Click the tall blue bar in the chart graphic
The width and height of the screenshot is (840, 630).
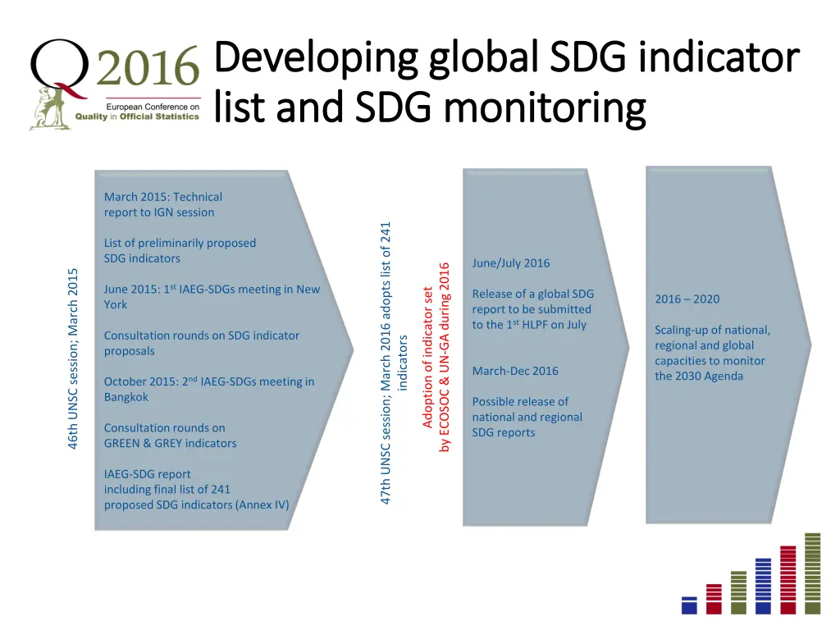(763, 586)
